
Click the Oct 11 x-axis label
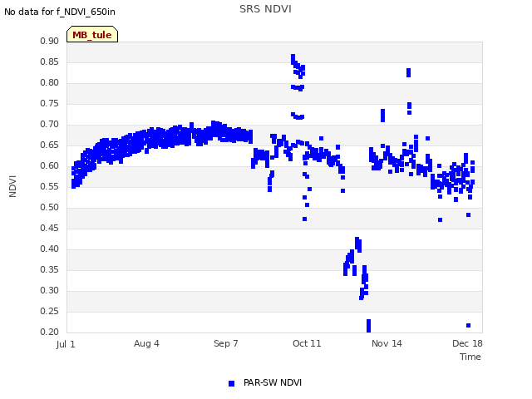(x=307, y=343)
